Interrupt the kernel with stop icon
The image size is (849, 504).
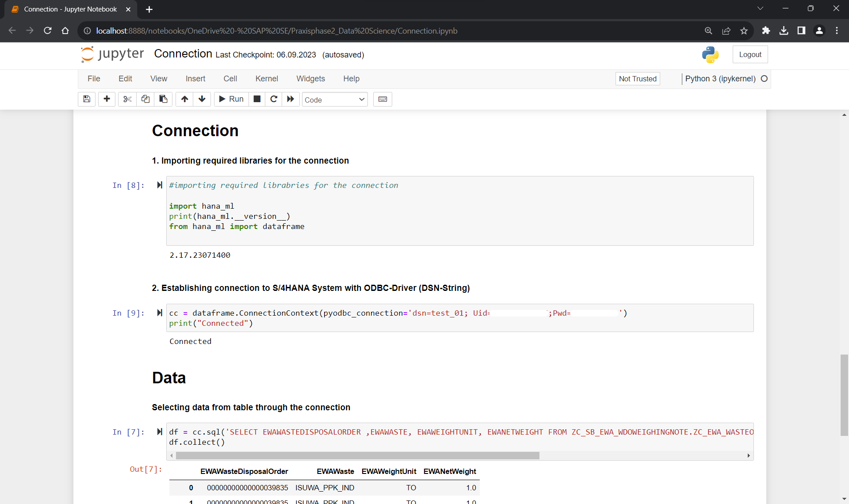coord(257,99)
